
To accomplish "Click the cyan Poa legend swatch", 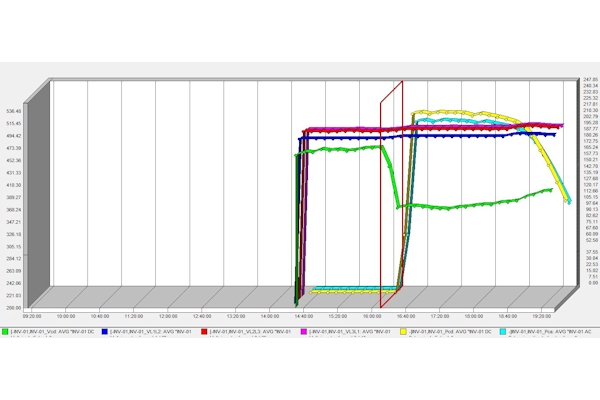I will pyautogui.click(x=501, y=329).
